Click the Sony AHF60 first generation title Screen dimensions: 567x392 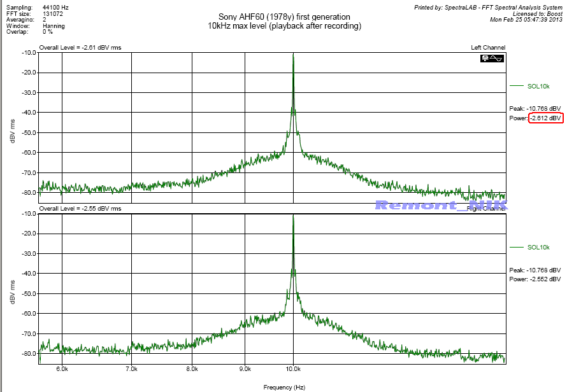pos(283,17)
